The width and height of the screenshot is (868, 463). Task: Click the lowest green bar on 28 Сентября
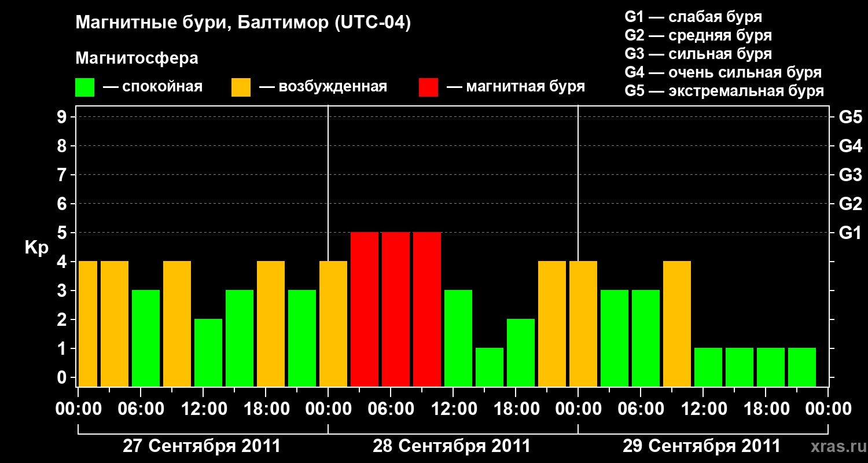[490, 367]
